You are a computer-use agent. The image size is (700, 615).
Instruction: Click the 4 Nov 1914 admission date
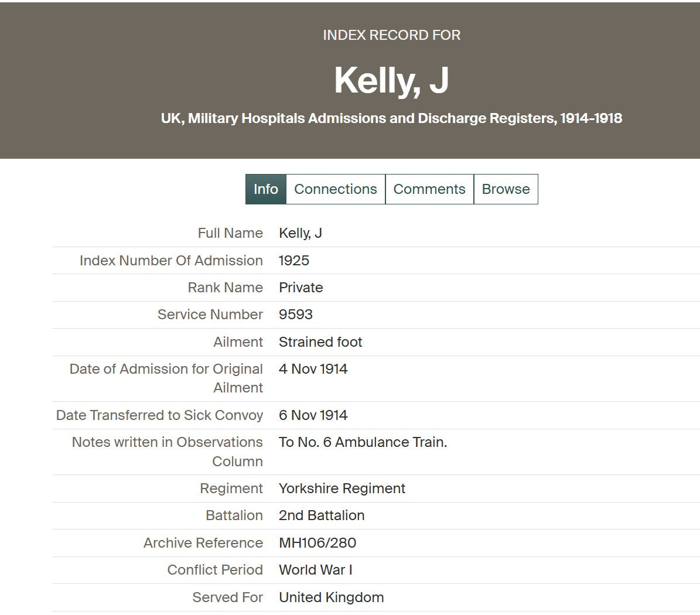click(313, 369)
